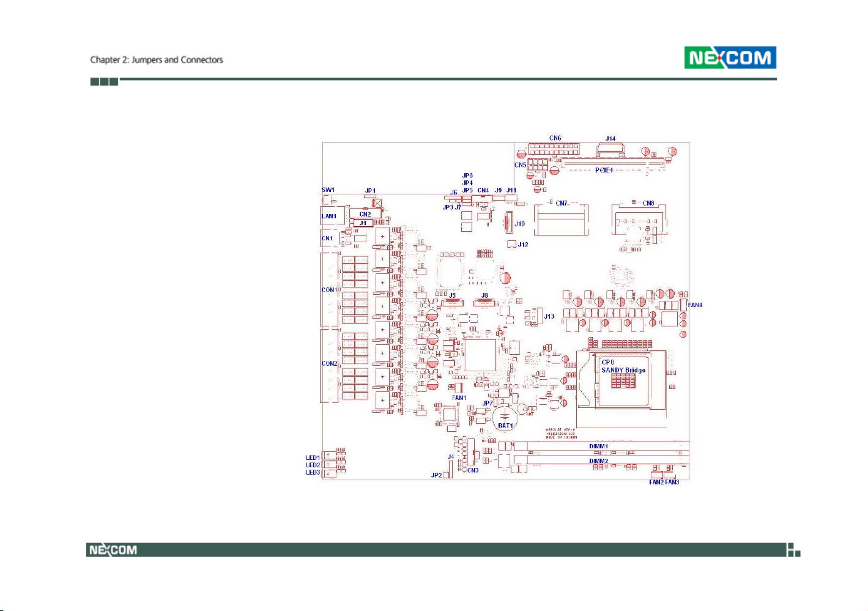Click the chapter title 'Jumpers and Connectors'
Viewport: 868px width, 611px height.
[177, 60]
